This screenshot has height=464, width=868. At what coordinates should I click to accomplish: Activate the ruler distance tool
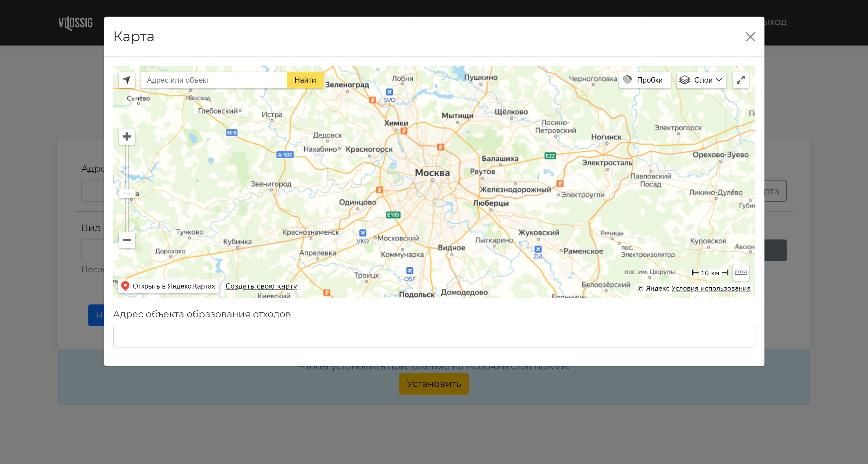click(741, 272)
